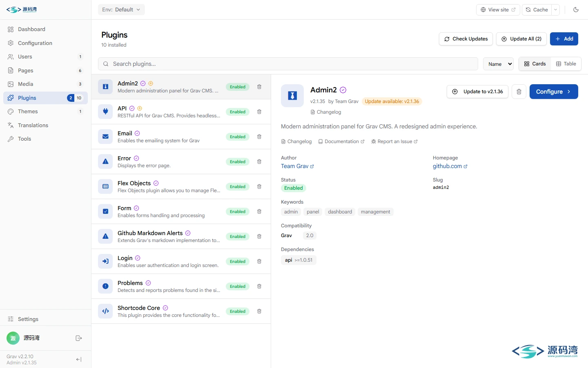Open github.com homepage link
This screenshot has width=588, height=368.
click(x=450, y=166)
